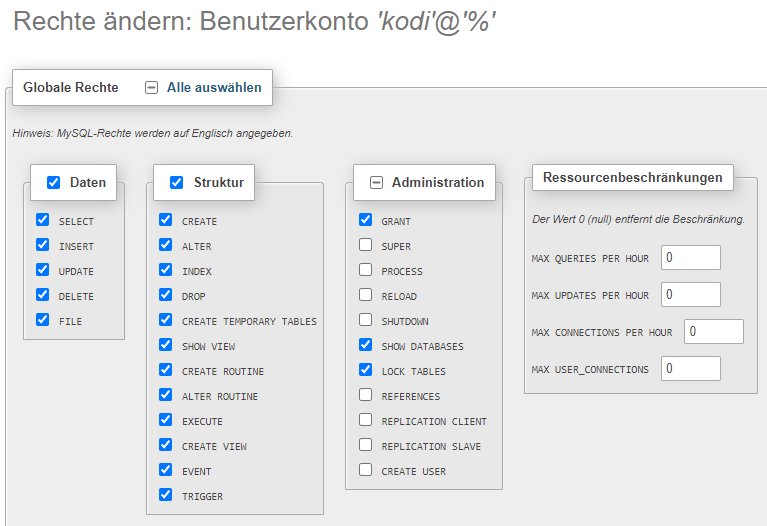Enable the CREATE USER privilege
Screen dimensions: 767x526
tap(365, 470)
